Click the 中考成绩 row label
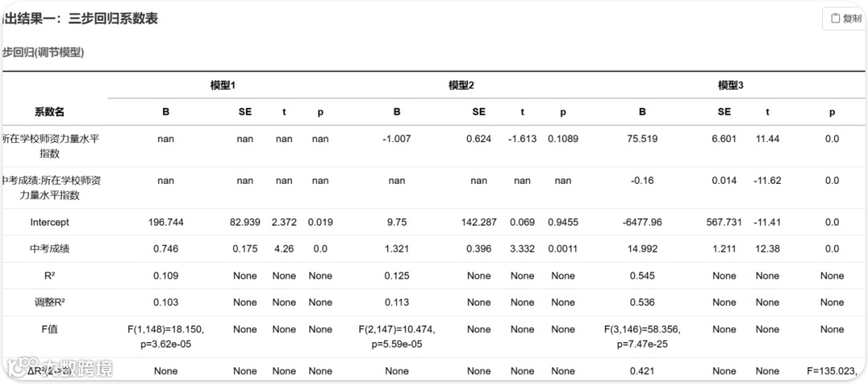This screenshot has width=868, height=384. (50, 249)
